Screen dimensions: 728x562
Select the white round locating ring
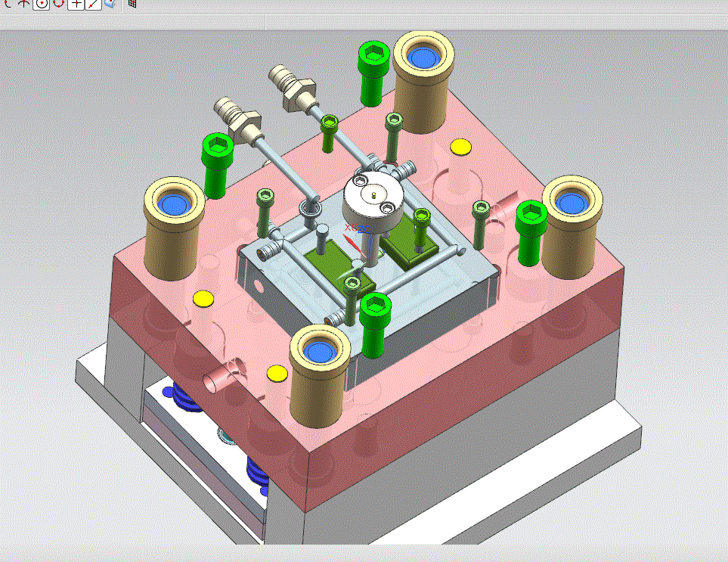point(374,200)
